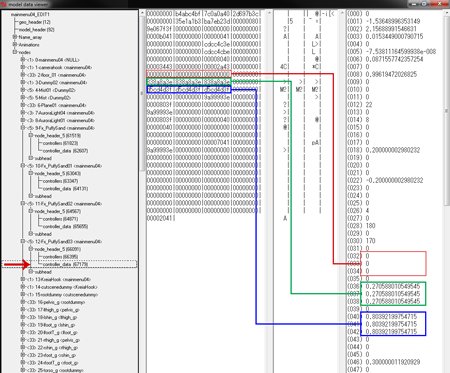This screenshot has height=373, width=450.
Task: Click value row (046) 0.300000011920929
Action: [384, 362]
